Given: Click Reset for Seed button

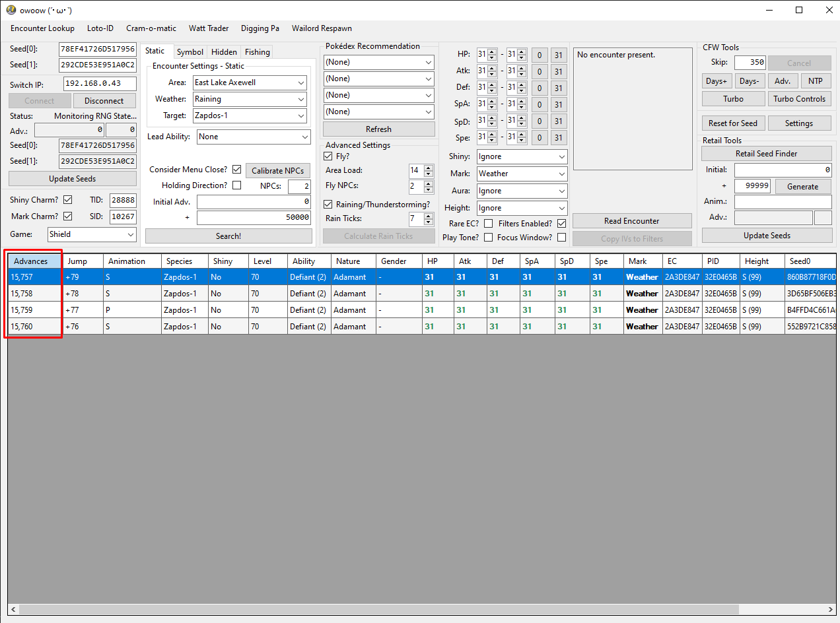Looking at the screenshot, I should click(x=733, y=123).
